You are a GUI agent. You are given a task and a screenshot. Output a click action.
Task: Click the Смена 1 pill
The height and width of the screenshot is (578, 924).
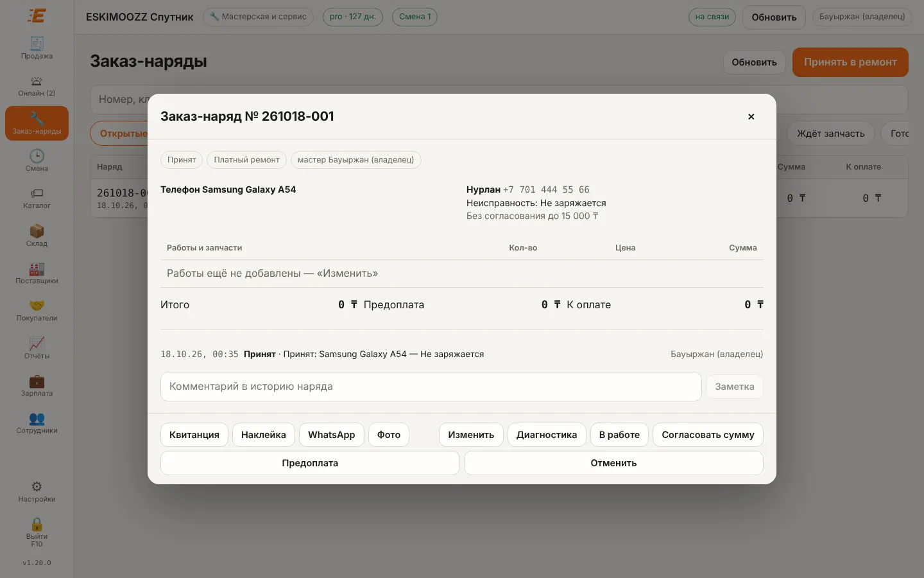pos(415,17)
